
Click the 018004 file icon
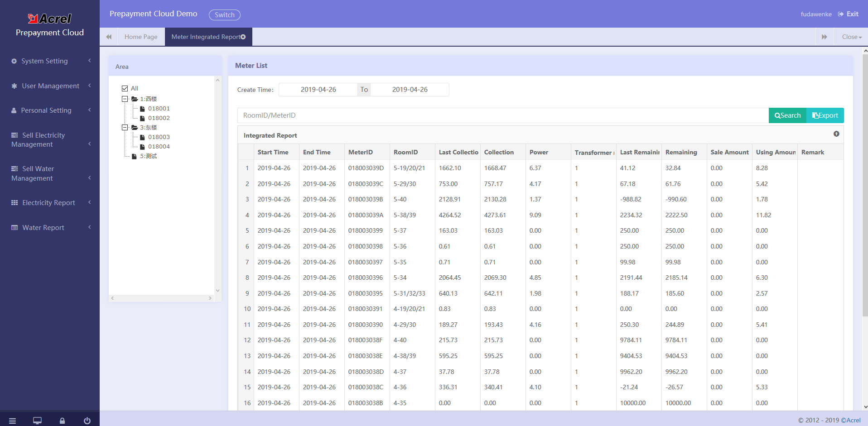coord(142,147)
